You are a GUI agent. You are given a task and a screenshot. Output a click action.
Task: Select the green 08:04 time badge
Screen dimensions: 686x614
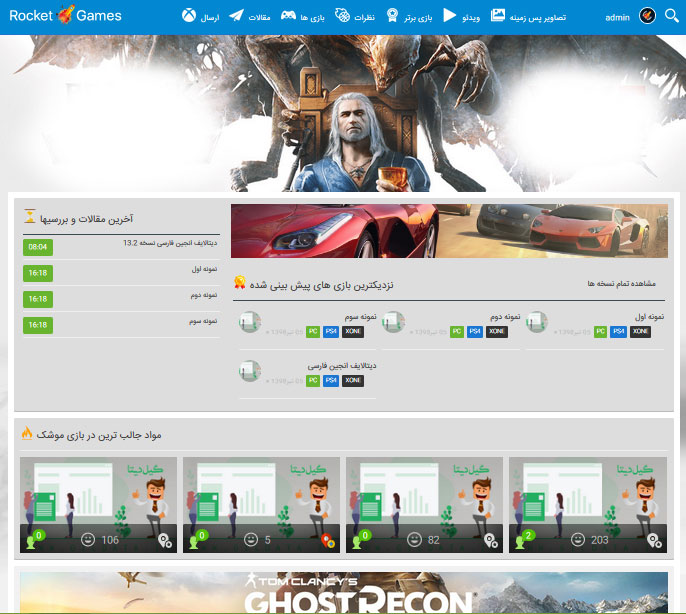tap(38, 247)
